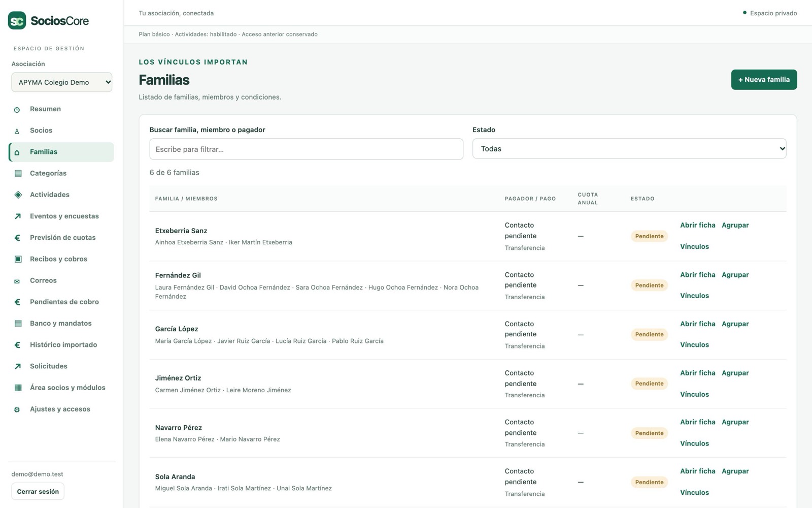The image size is (812, 508).
Task: Open ficha for Etxeberria Sanz family
Action: tap(697, 225)
